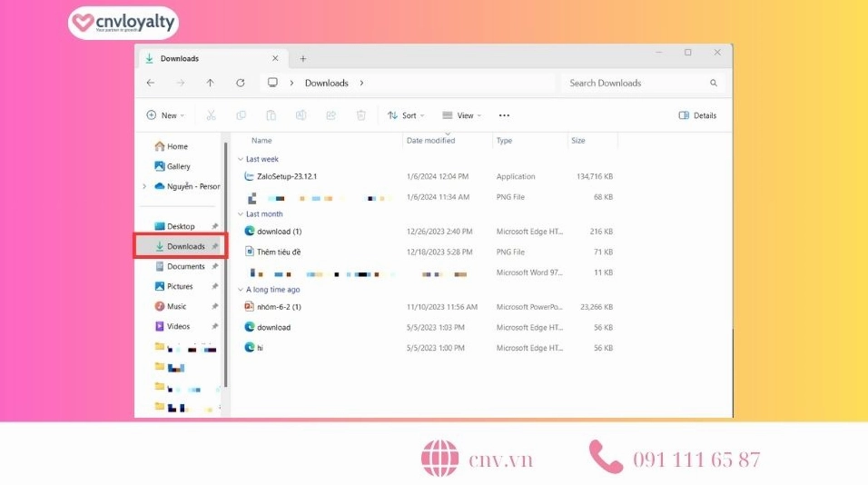Go up one folder level

click(211, 83)
